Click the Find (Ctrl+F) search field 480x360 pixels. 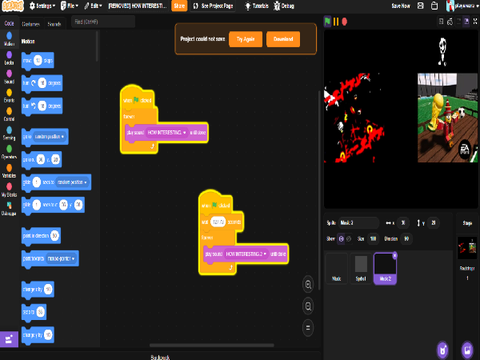coord(103,22)
